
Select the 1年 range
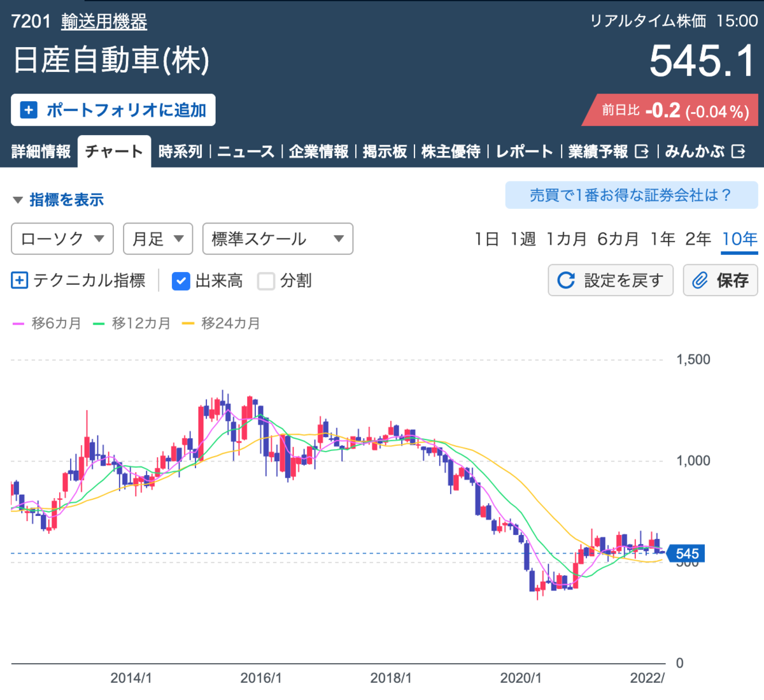663,239
